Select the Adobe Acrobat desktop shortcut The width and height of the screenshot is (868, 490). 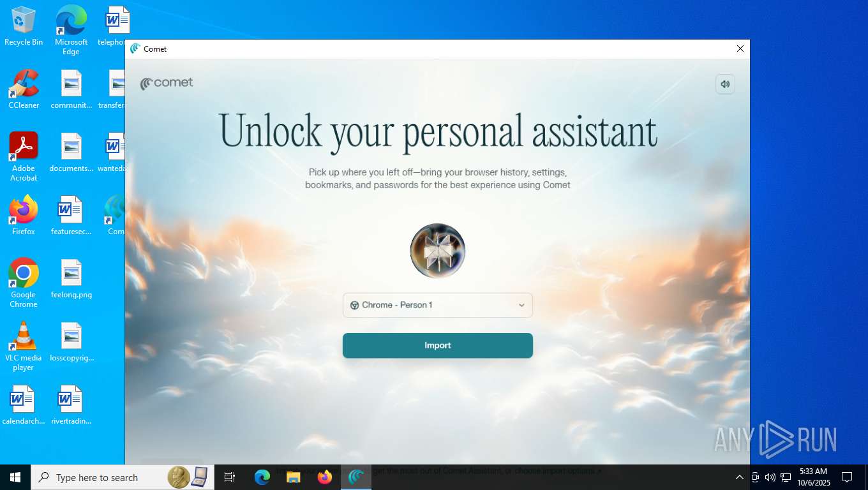click(24, 157)
